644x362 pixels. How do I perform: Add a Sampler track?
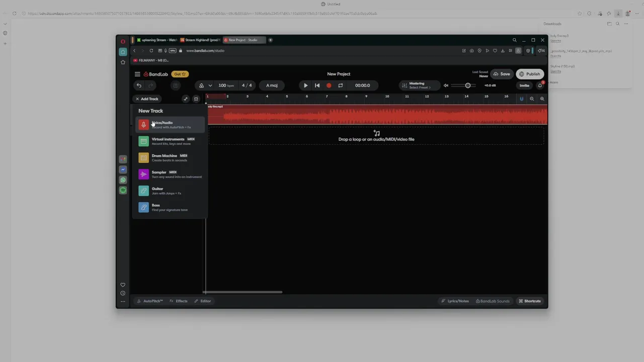170,174
